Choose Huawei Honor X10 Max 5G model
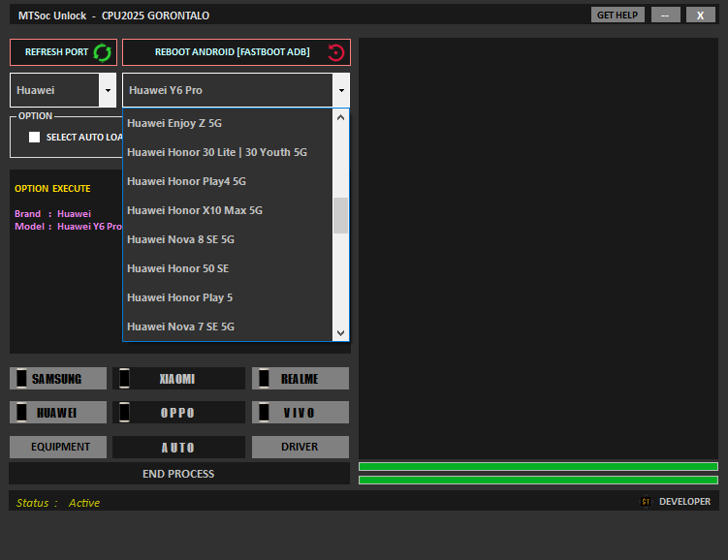728x560 pixels. tap(228, 210)
